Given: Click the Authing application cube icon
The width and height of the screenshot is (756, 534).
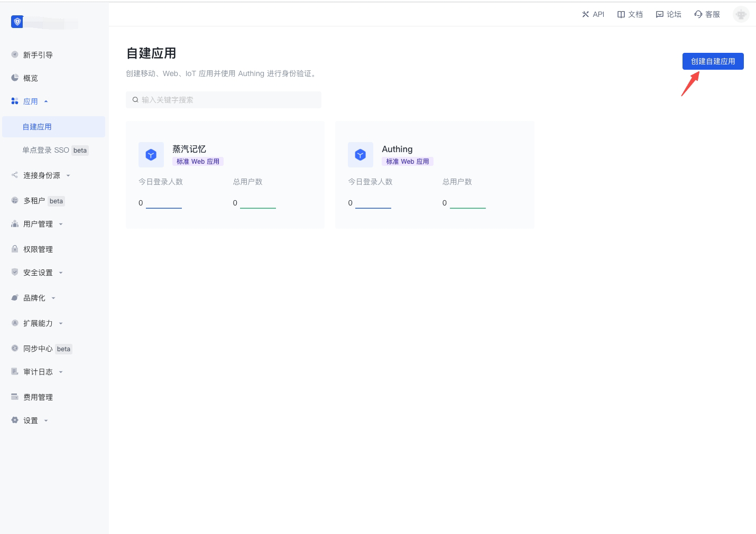Looking at the screenshot, I should (360, 154).
